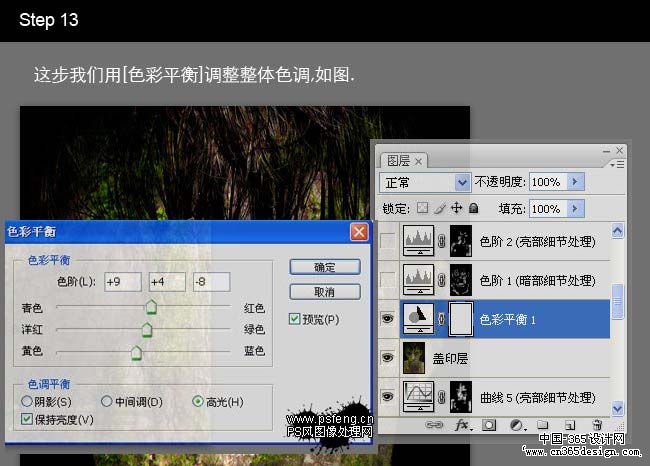This screenshot has height=466, width=650.
Task: Hide the 色彩平衡 1 layer eye
Action: pos(388,318)
